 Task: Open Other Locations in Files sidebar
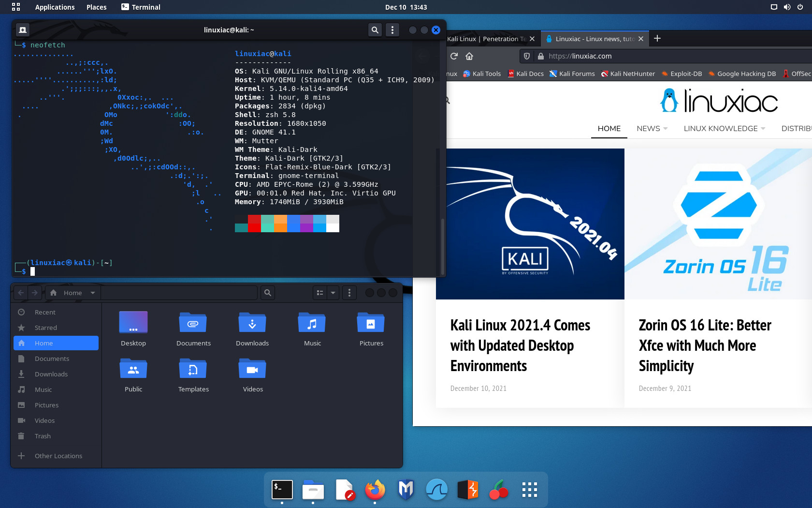pyautogui.click(x=56, y=456)
